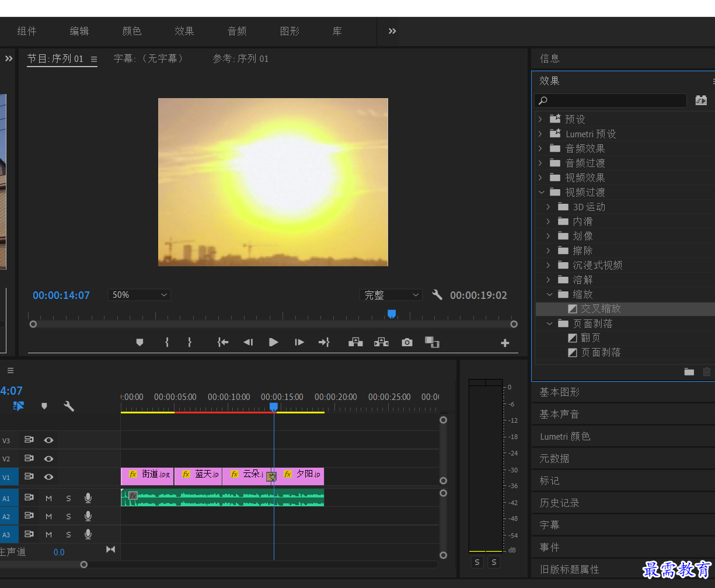Toggle left channel solo on meter
Image resolution: width=715 pixels, height=588 pixels.
coord(477,562)
